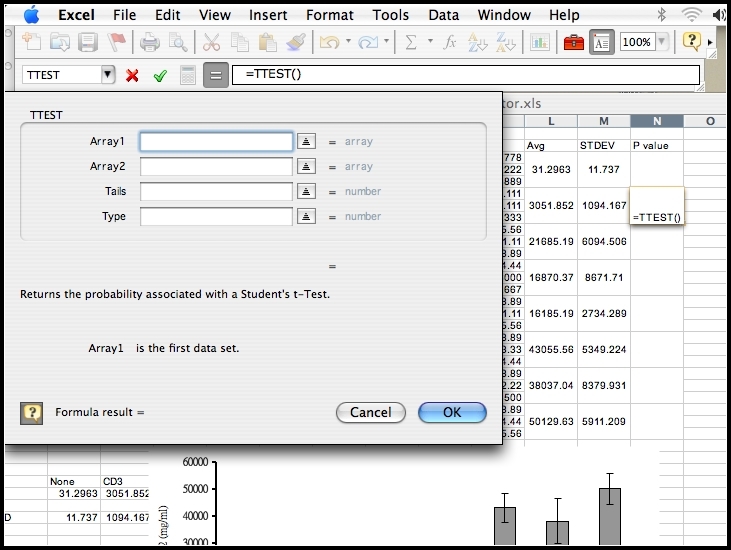Open the red Toolbox icon
This screenshot has height=550, width=731.
(x=573, y=43)
